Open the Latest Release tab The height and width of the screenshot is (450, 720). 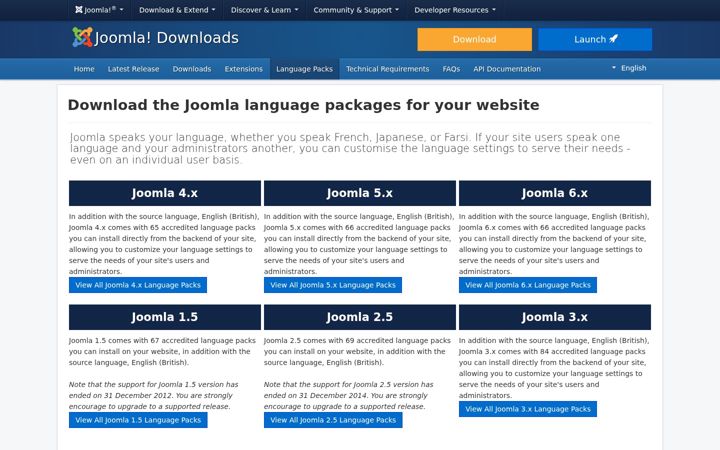pyautogui.click(x=134, y=69)
